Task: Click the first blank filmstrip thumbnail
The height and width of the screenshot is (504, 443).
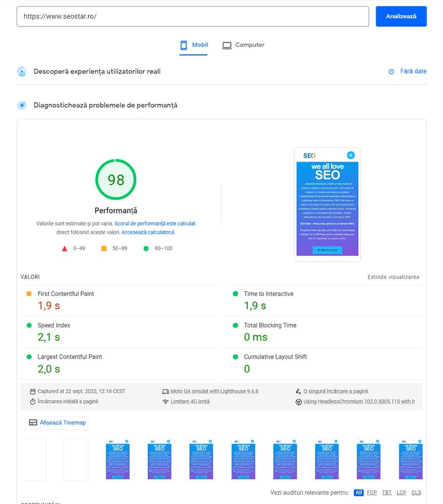Action: coord(34,460)
